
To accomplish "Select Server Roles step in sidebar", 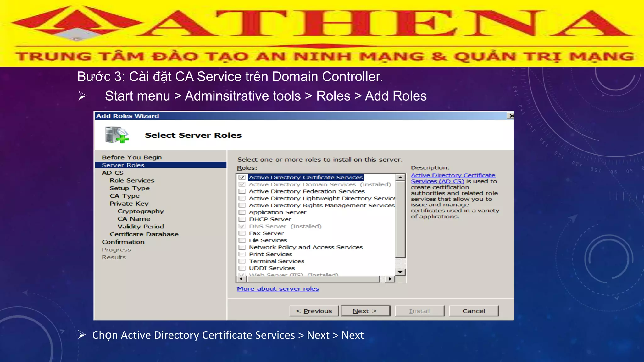I will point(160,165).
